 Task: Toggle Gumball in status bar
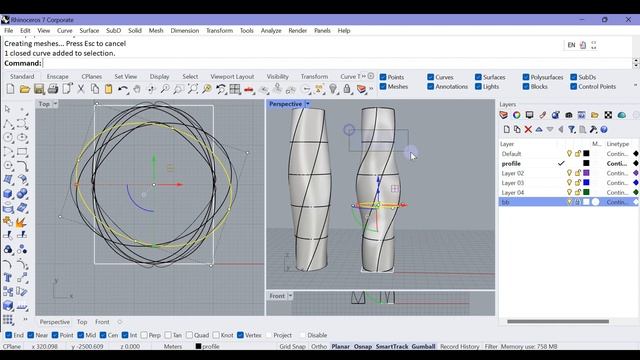[x=423, y=347]
